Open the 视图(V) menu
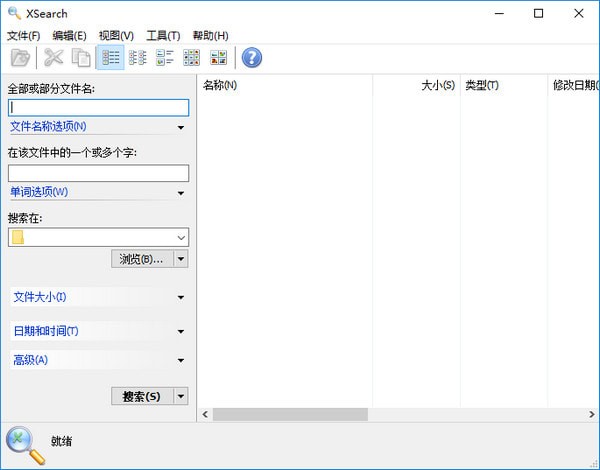The width and height of the screenshot is (600, 470). point(116,36)
